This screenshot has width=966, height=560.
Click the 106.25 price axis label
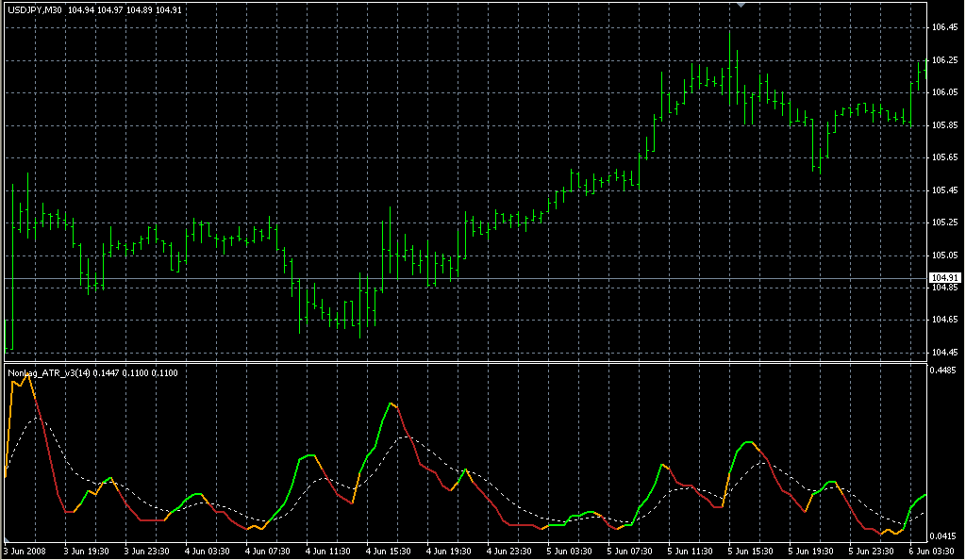(943, 60)
